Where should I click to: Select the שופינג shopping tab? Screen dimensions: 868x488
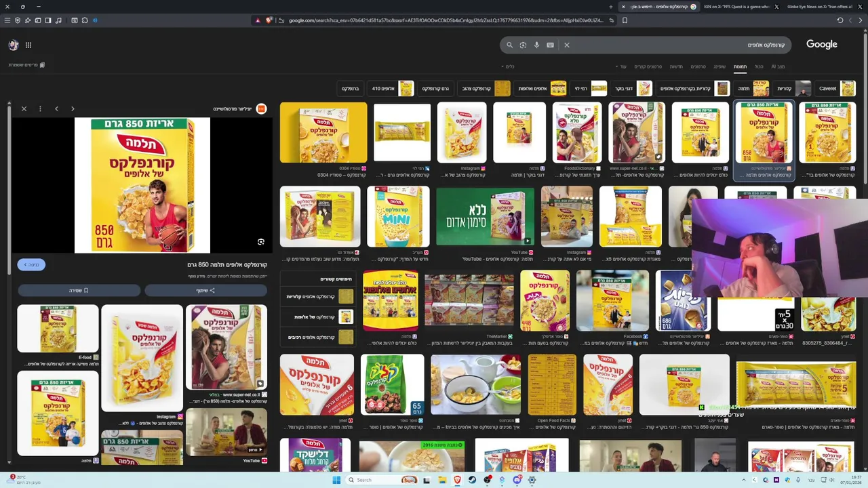coord(719,66)
